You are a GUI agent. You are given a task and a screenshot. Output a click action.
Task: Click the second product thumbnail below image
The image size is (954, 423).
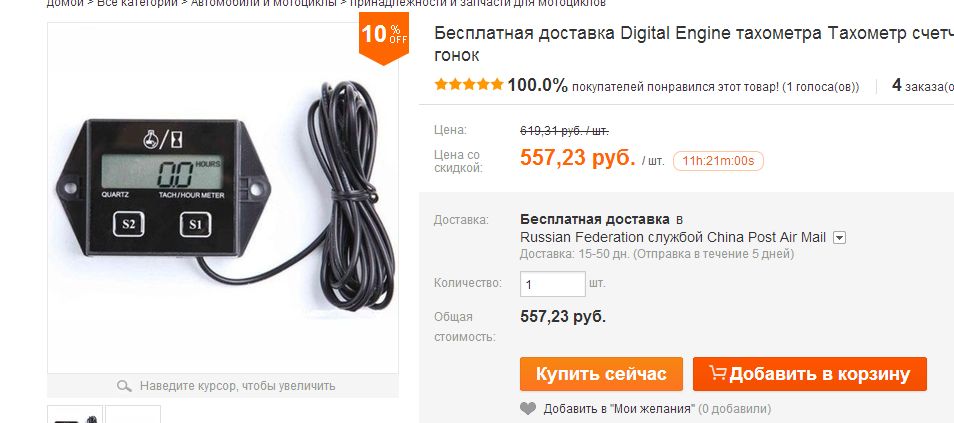click(x=133, y=414)
